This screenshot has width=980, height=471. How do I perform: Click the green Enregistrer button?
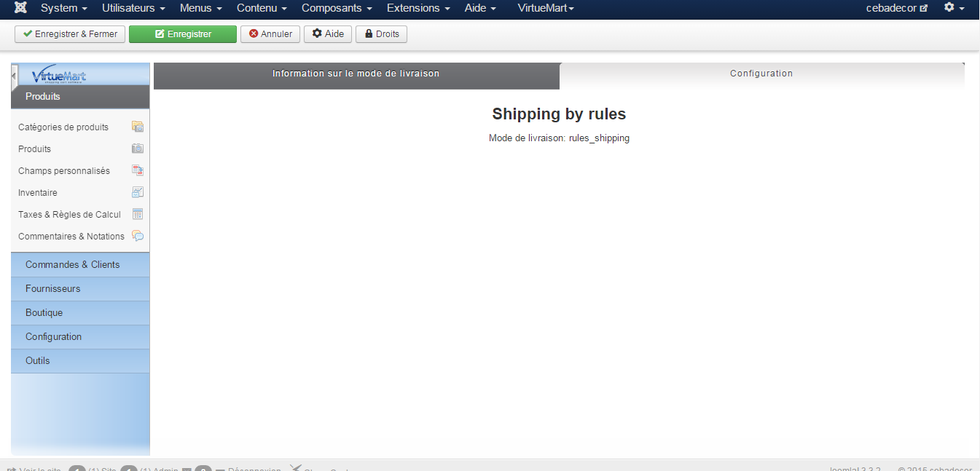click(x=183, y=34)
